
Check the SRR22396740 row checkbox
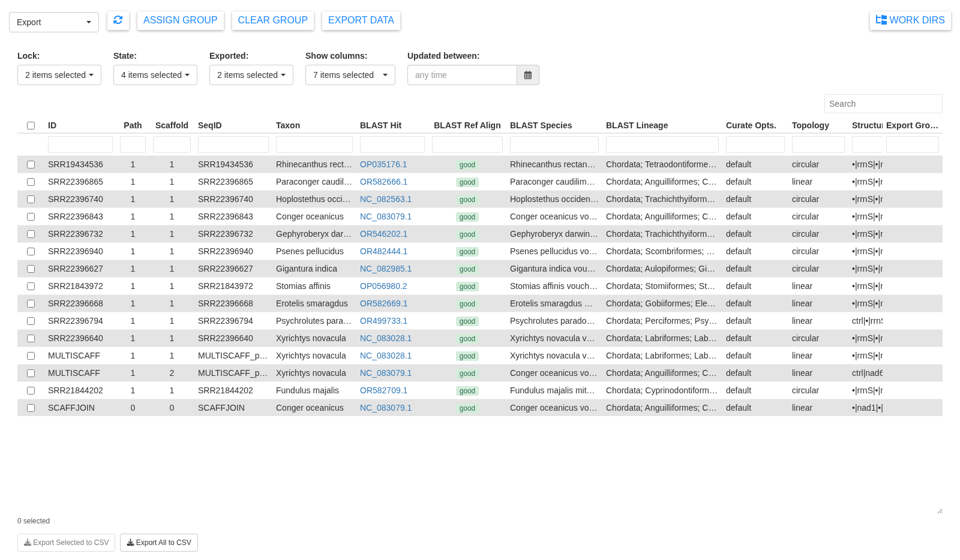[x=31, y=199]
